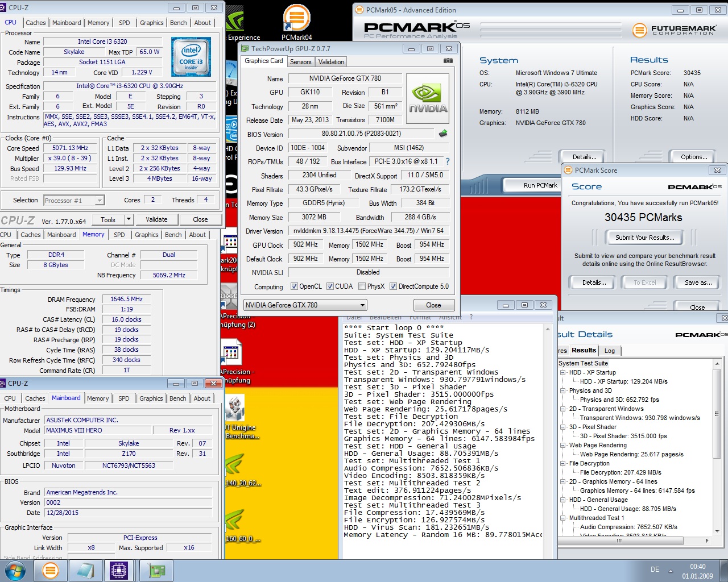Screen dimensions: 728x582
Task: Open the Graphics tab in bottom CPU-Z window
Action: click(x=151, y=398)
